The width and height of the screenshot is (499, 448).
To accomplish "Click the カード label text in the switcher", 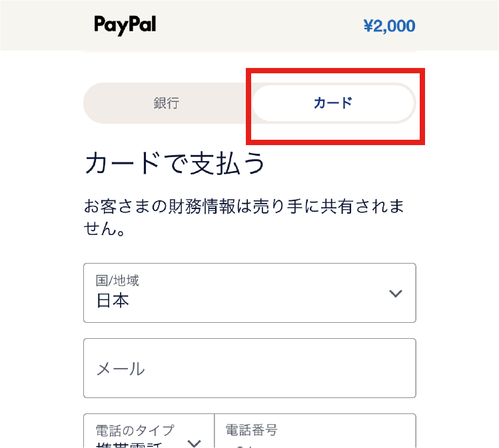I will tap(333, 103).
